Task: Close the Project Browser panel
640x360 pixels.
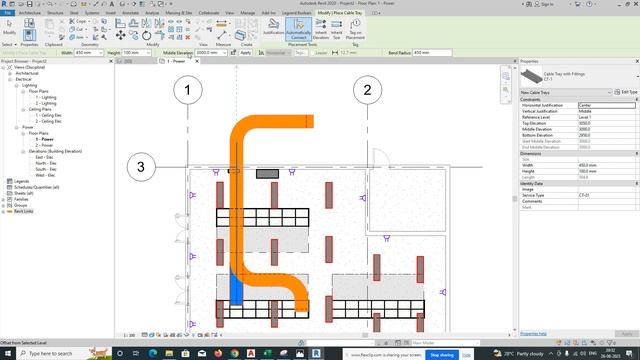Action: pyautogui.click(x=111, y=61)
